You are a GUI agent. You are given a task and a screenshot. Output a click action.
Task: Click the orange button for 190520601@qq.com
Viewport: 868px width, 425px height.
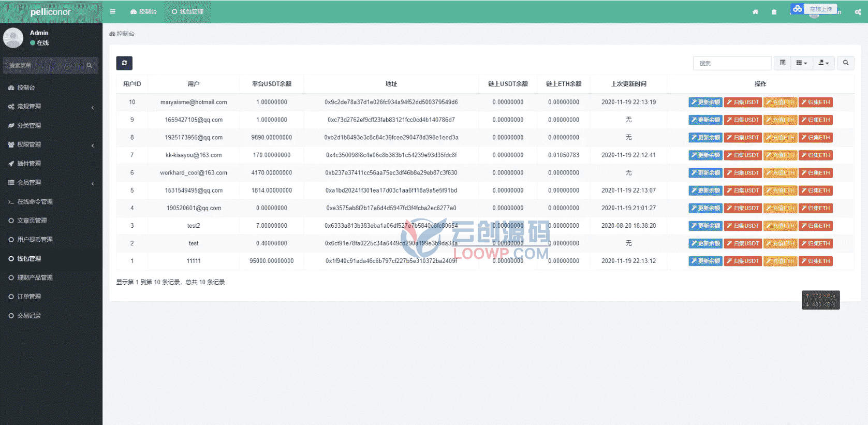coord(780,208)
